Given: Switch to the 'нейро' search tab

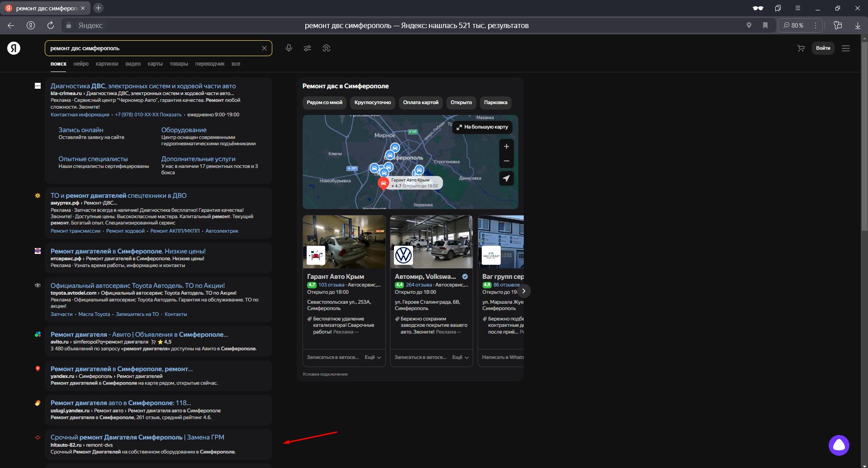Looking at the screenshot, I should point(81,64).
